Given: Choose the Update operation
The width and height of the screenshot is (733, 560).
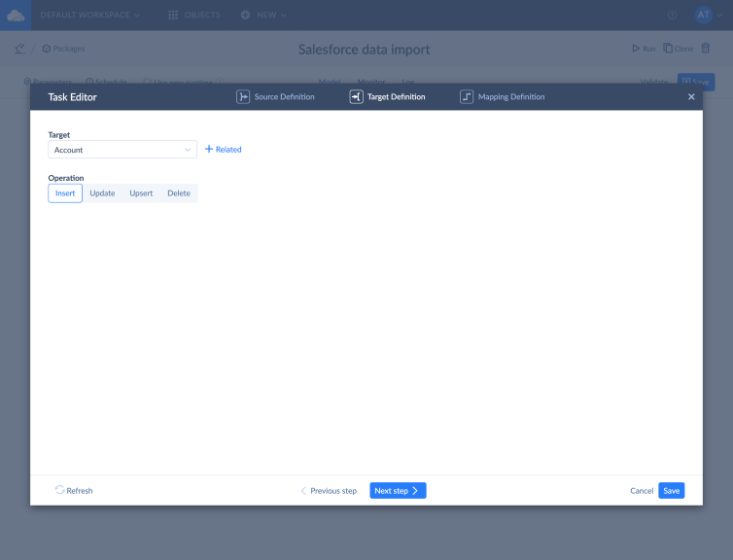Looking at the screenshot, I should [102, 193].
